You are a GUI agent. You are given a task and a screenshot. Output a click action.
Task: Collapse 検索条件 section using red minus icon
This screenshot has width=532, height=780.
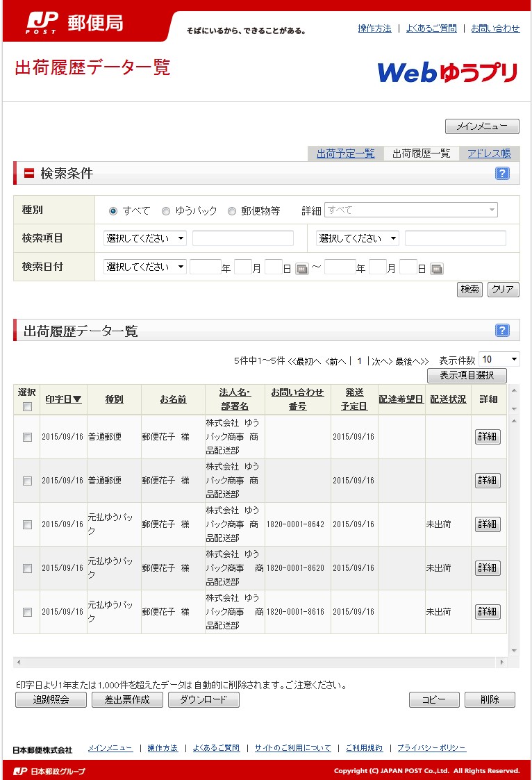[x=29, y=174]
